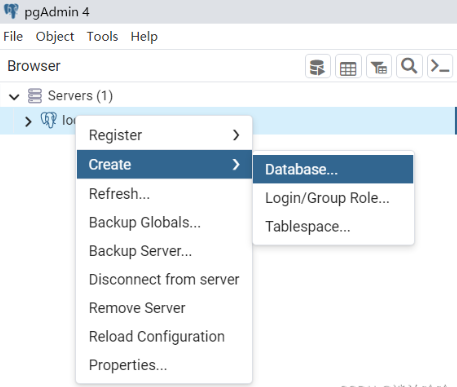
Task: Click the View Data grid icon
Action: pos(348,66)
